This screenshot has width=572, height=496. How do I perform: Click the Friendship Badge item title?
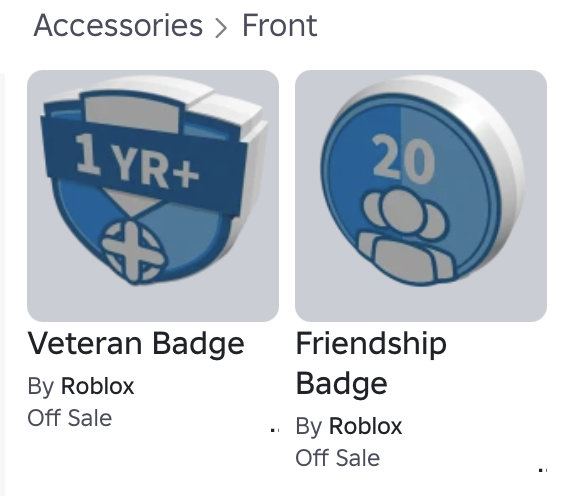coord(371,364)
